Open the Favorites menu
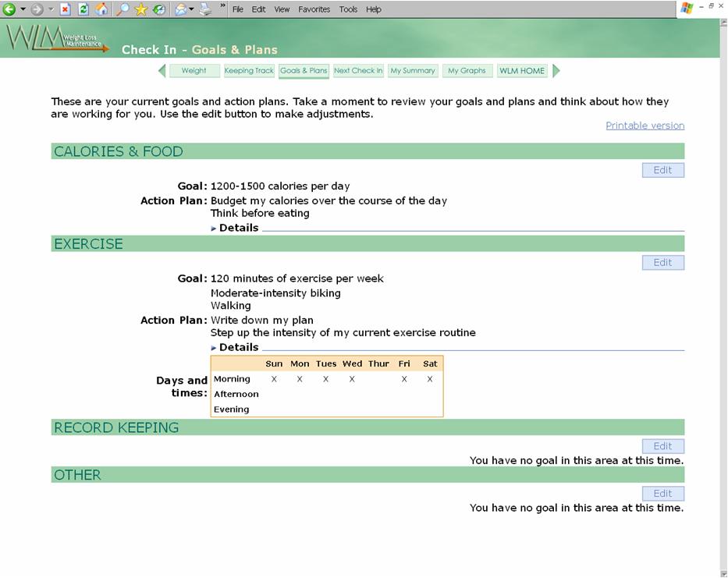Image resolution: width=728 pixels, height=578 pixels. (x=309, y=9)
